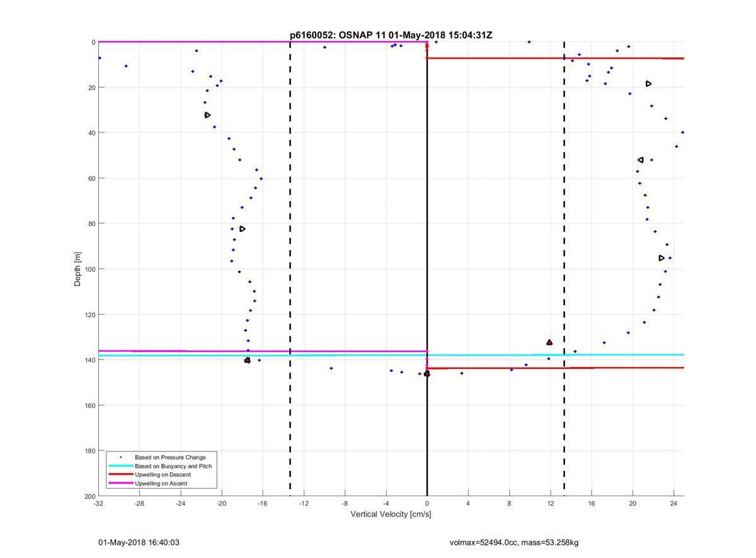
Task: Click the right-pointing triangle marker near 95 m depth
Action: pos(661,258)
